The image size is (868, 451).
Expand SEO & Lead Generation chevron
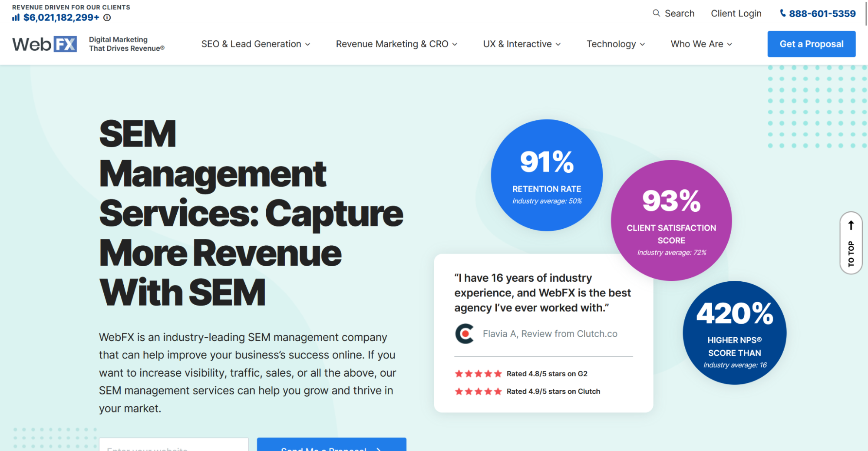click(307, 44)
